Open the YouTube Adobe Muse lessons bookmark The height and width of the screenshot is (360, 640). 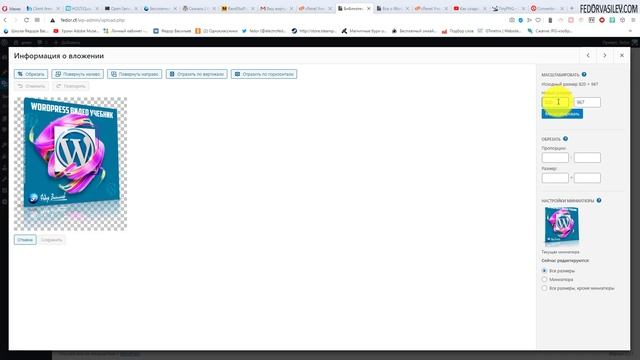pos(76,31)
